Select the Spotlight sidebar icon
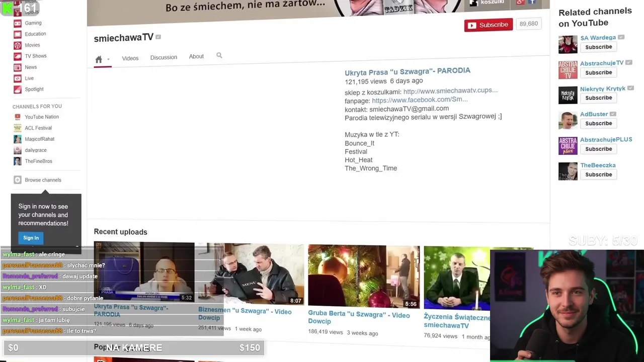Viewport: 644px width, 362px height. point(18,89)
